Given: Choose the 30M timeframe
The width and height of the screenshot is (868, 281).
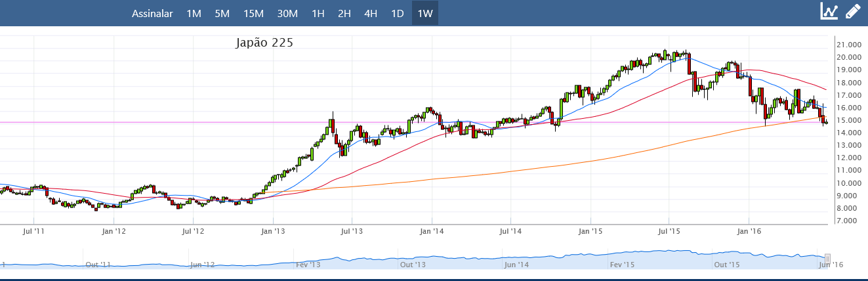Looking at the screenshot, I should [287, 13].
